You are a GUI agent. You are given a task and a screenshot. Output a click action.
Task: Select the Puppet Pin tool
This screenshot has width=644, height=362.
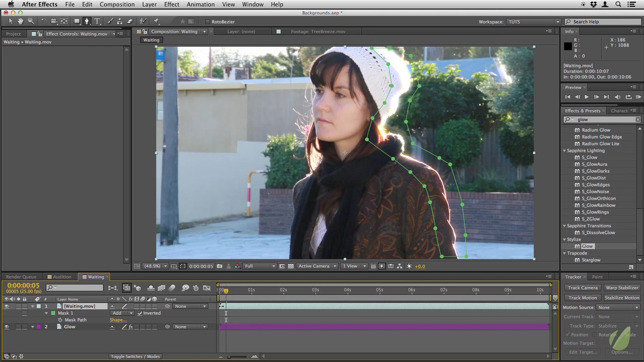tap(156, 21)
